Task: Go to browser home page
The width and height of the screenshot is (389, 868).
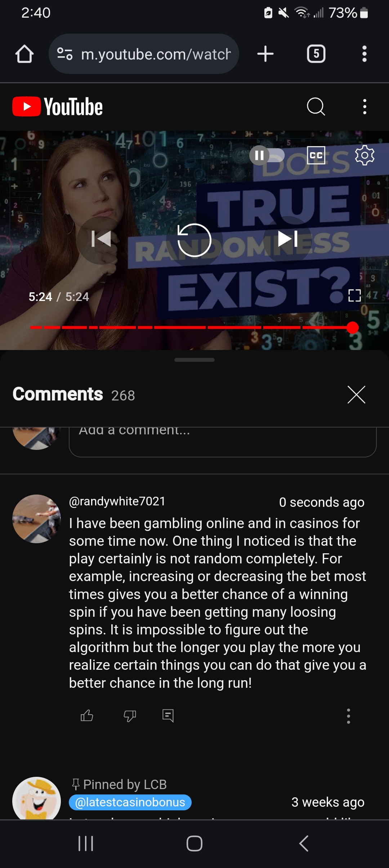Action: (x=24, y=54)
